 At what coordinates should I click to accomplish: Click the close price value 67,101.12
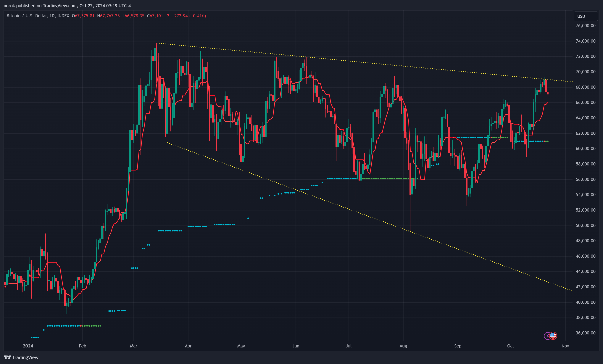pyautogui.click(x=159, y=16)
